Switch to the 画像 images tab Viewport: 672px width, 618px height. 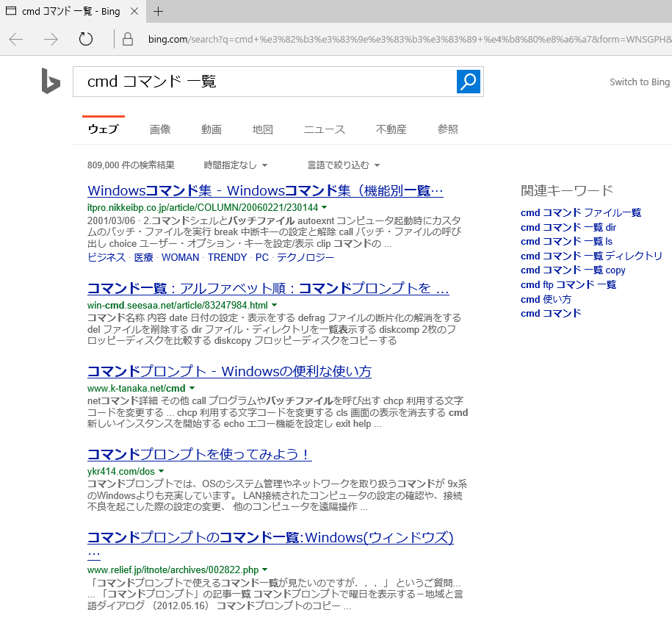click(x=160, y=129)
